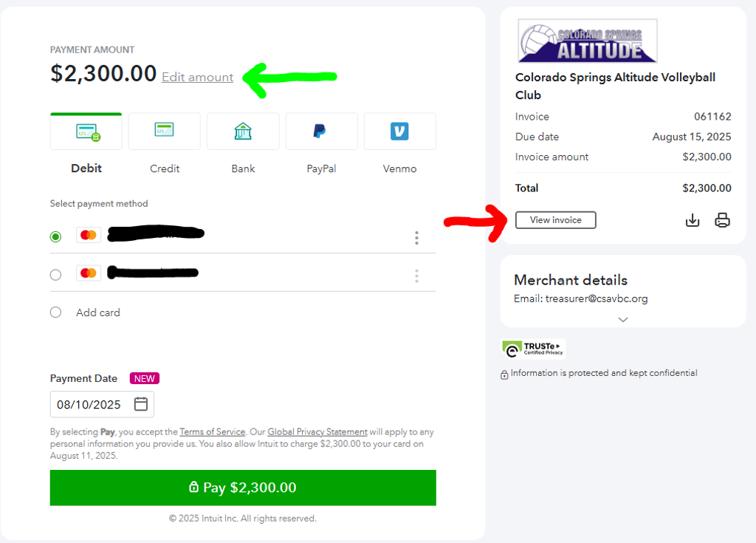756x543 pixels.
Task: Click the TRUSTe Certified Privacy badge
Action: (533, 348)
